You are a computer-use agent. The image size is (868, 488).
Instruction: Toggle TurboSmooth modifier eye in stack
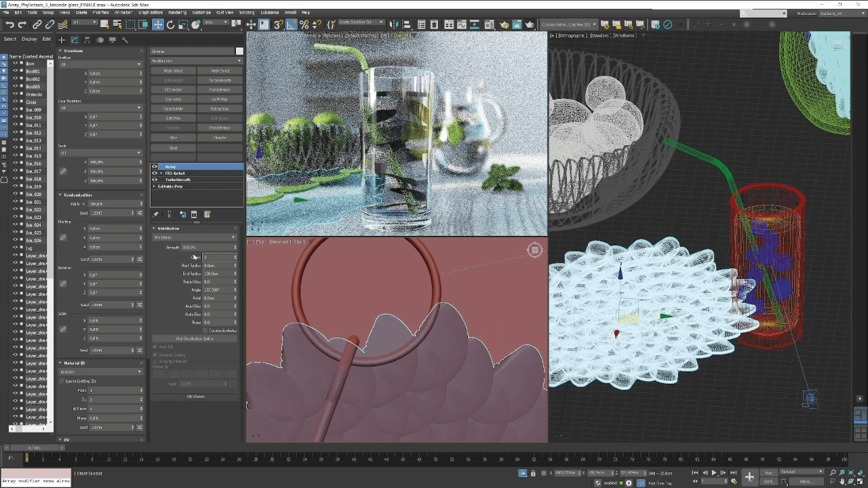[x=155, y=180]
